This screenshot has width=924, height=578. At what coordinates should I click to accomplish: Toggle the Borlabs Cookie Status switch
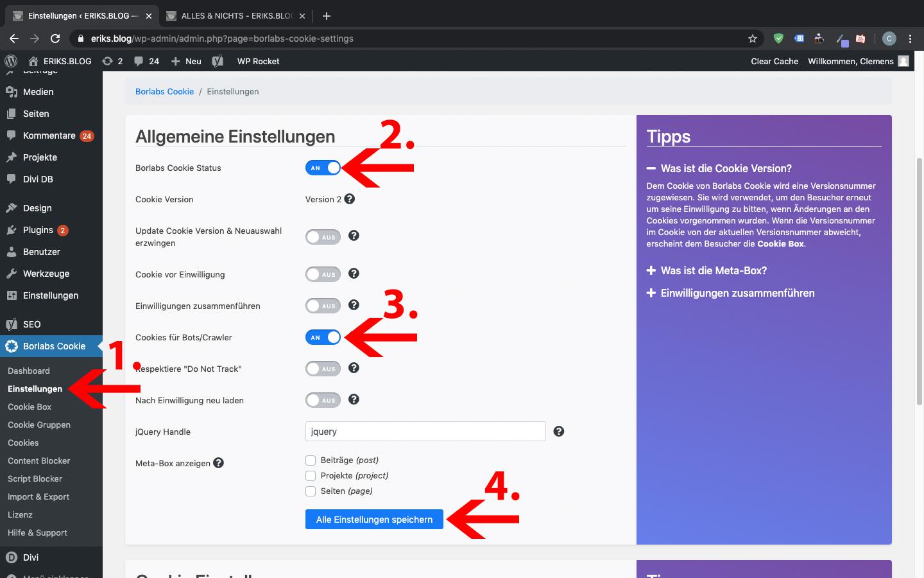click(323, 168)
